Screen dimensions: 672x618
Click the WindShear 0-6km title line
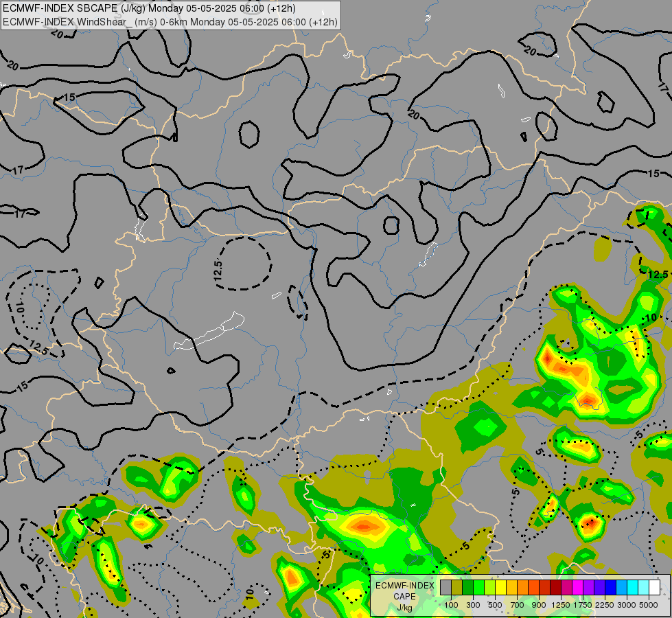170,22
